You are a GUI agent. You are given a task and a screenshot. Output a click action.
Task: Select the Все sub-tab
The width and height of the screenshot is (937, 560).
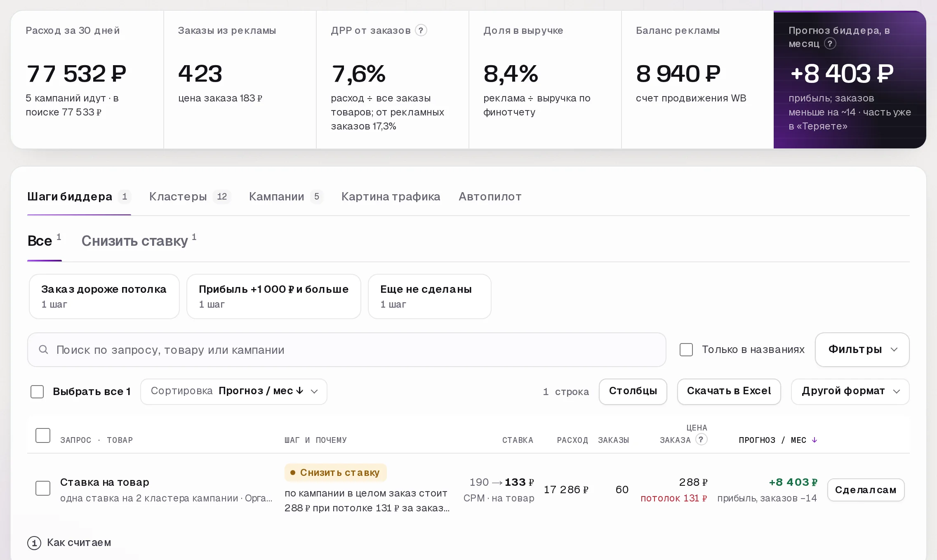coord(44,240)
